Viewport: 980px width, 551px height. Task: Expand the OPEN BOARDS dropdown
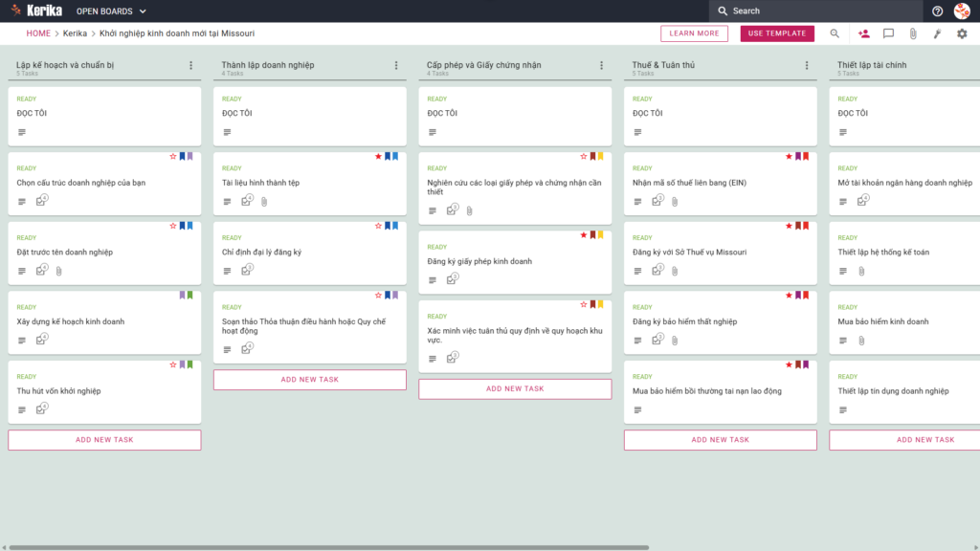111,11
